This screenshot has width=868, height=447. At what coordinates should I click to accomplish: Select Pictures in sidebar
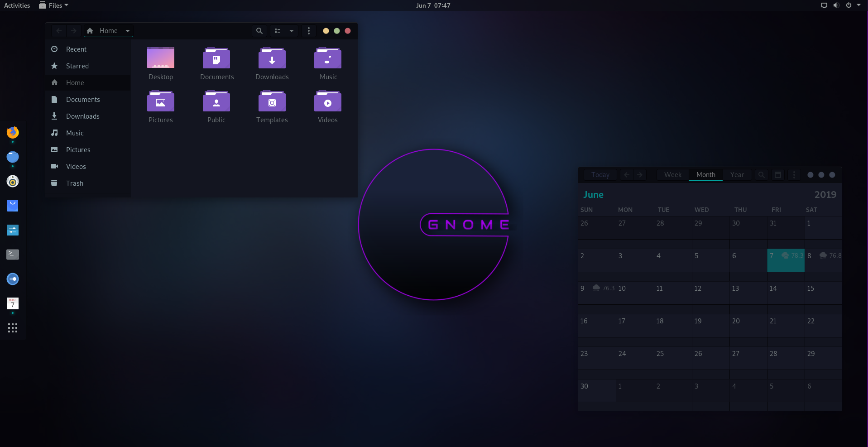point(88,149)
